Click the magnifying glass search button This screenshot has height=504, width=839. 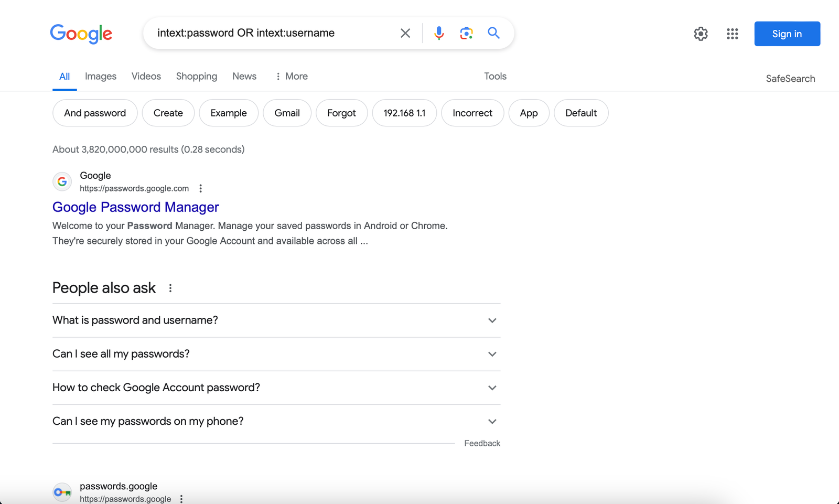click(x=493, y=33)
